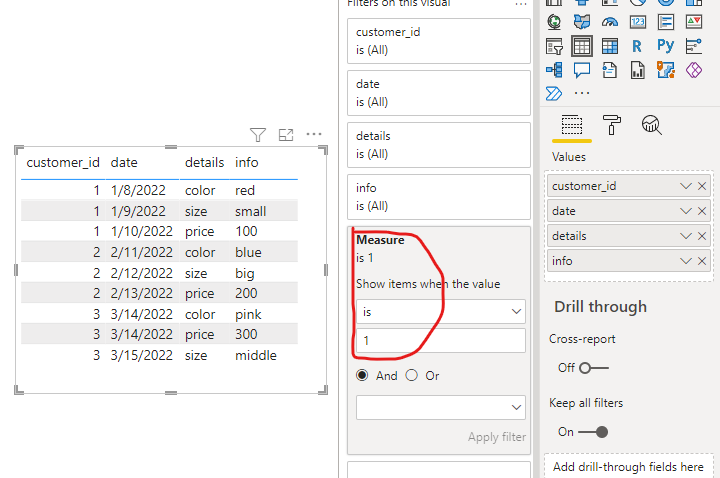Remove info from Values
Image resolution: width=720 pixels, height=478 pixels.
click(702, 261)
